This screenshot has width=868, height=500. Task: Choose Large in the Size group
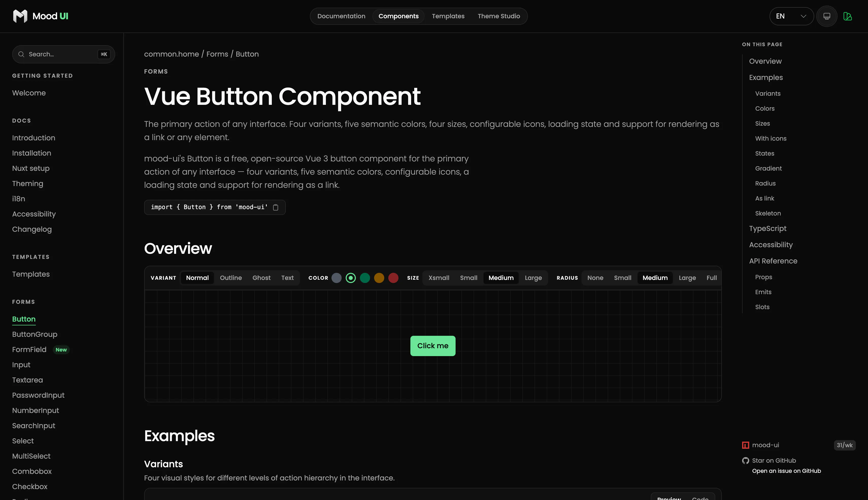coord(533,278)
